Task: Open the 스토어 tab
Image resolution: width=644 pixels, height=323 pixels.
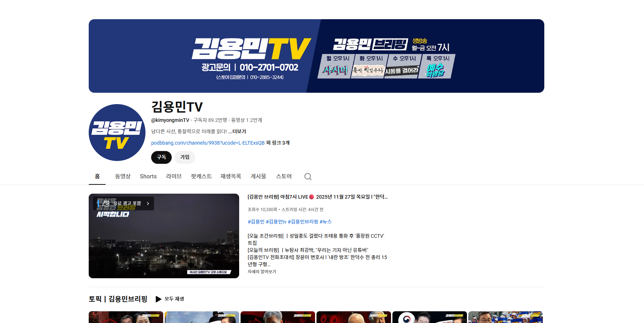Action: point(284,176)
